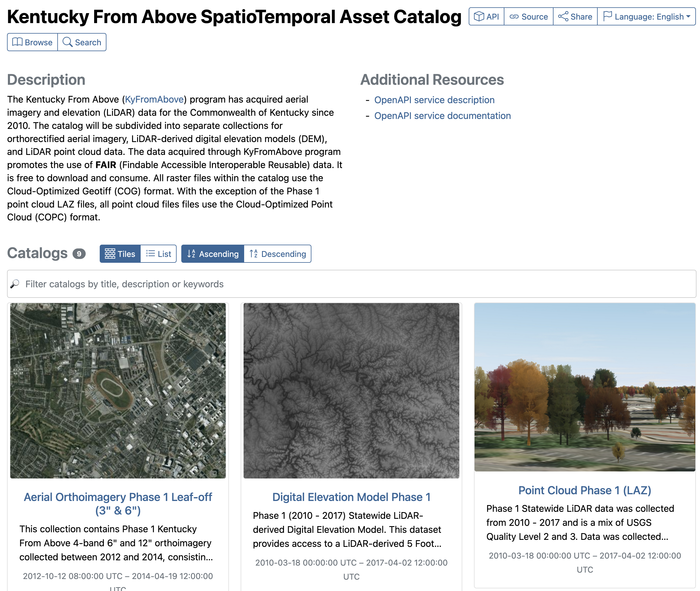
Task: Sort catalogs in Ascending order
Action: (x=213, y=254)
